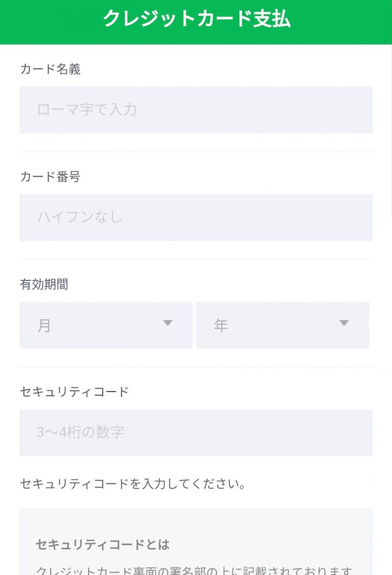392x575 pixels.
Task: Click the empty green header bar area
Action: [x=46, y=20]
